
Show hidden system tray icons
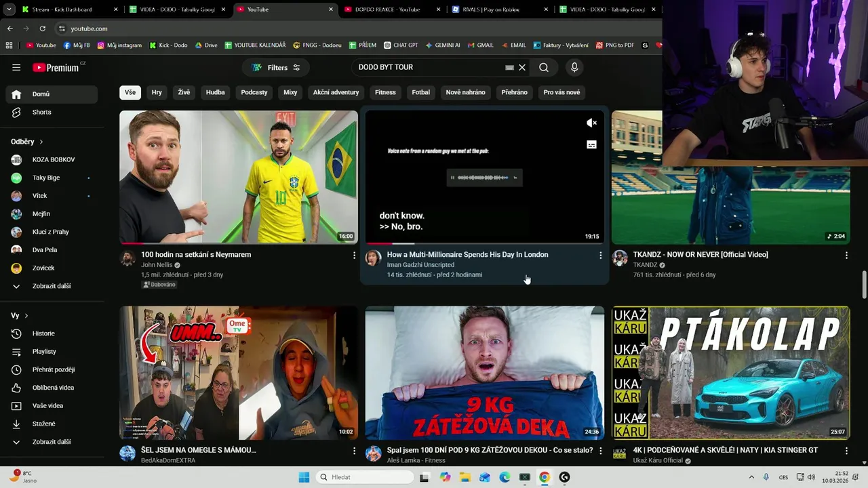click(751, 477)
